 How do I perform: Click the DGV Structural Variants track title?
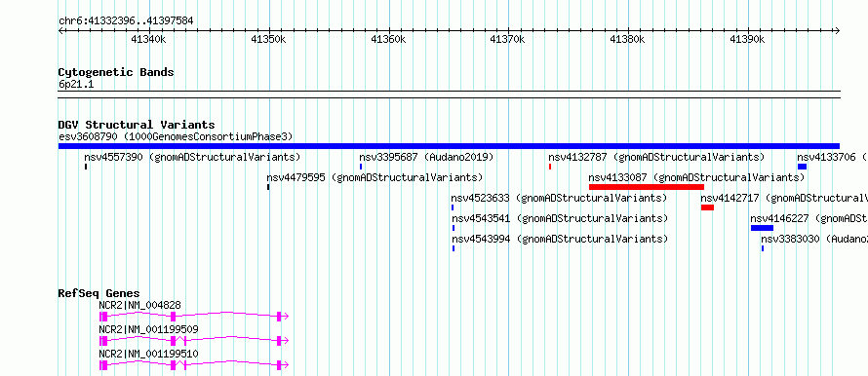tap(137, 125)
